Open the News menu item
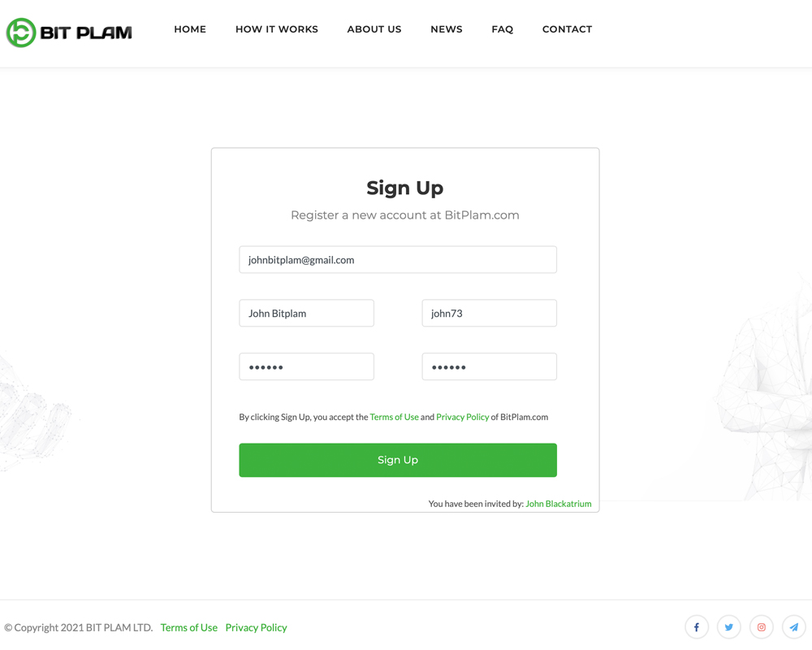Image resolution: width=812 pixels, height=650 pixels. (447, 29)
